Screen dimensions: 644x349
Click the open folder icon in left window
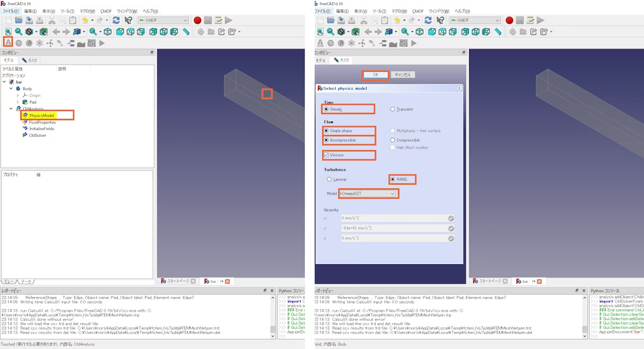tap(19, 20)
